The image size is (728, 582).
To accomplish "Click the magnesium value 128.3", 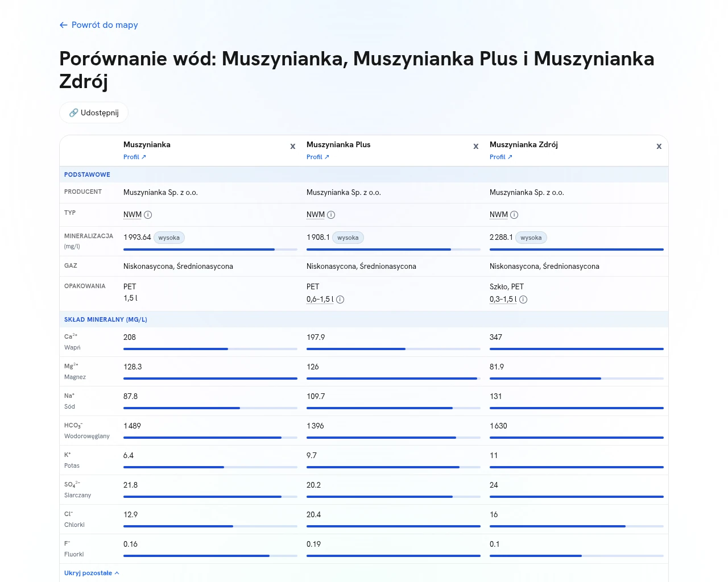I will 133,367.
